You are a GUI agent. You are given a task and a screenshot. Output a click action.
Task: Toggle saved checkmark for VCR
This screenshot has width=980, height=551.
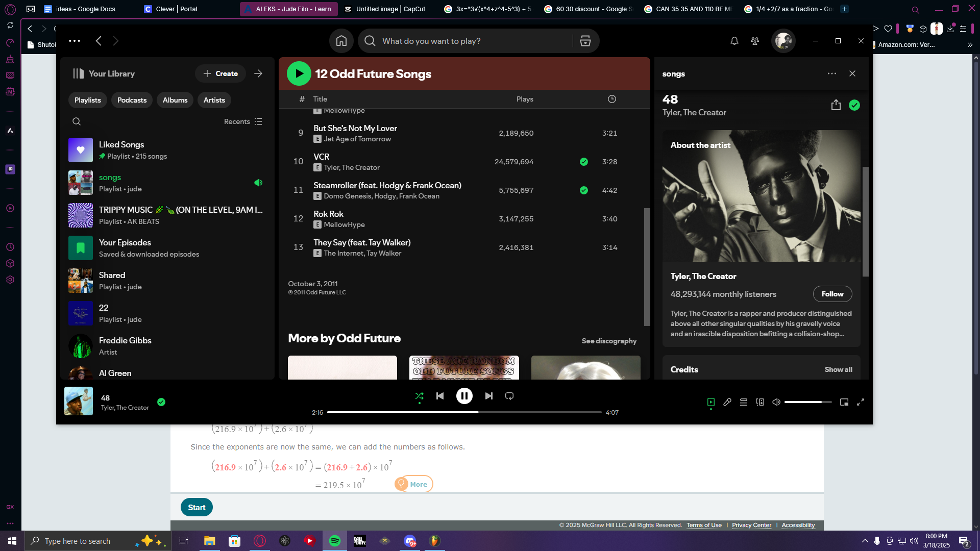[584, 162]
